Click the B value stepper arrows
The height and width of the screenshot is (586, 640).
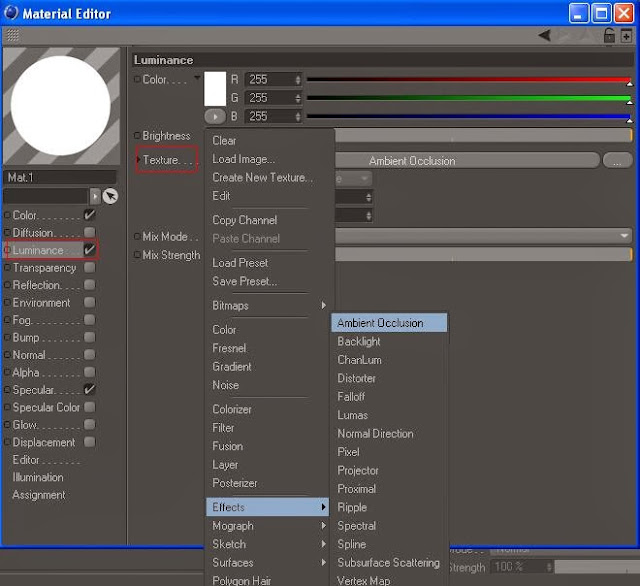pos(298,117)
